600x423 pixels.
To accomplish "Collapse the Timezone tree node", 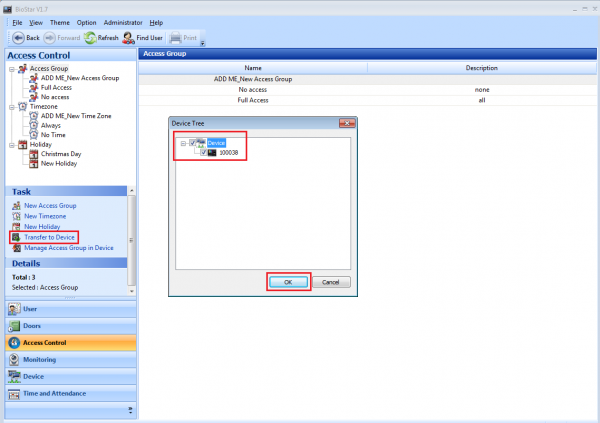I will (x=10, y=106).
